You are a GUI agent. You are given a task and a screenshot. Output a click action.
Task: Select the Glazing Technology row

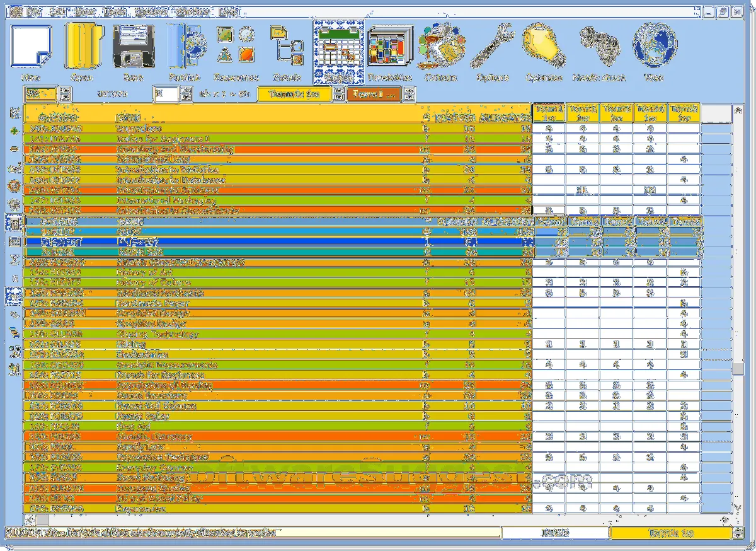click(278, 334)
